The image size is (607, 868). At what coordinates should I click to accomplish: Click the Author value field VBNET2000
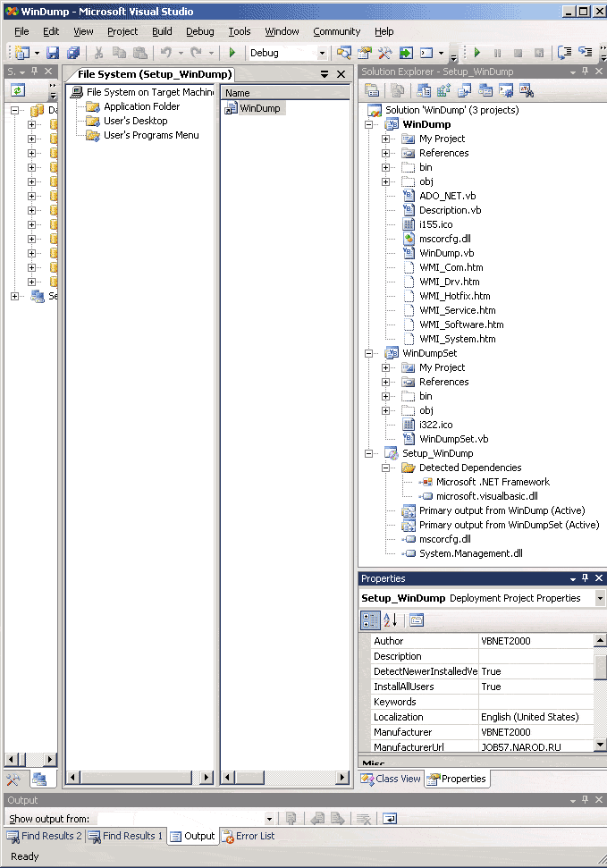click(535, 641)
